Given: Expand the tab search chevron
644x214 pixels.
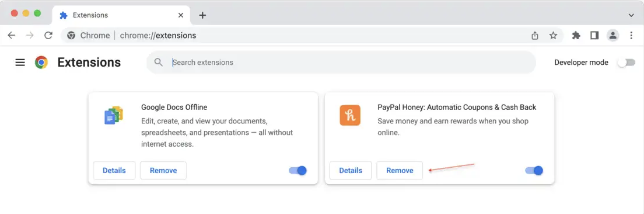Looking at the screenshot, I should click(x=631, y=15).
